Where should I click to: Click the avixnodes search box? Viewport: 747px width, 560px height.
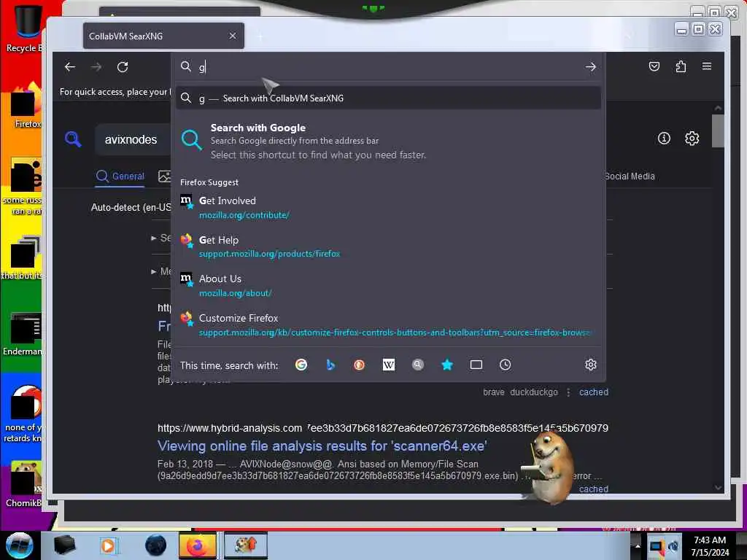(x=133, y=139)
